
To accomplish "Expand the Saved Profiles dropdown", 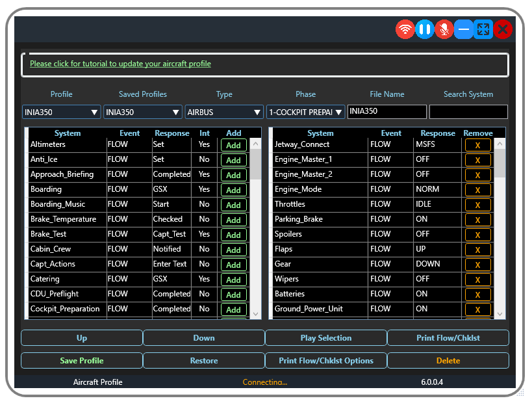I will [142, 112].
